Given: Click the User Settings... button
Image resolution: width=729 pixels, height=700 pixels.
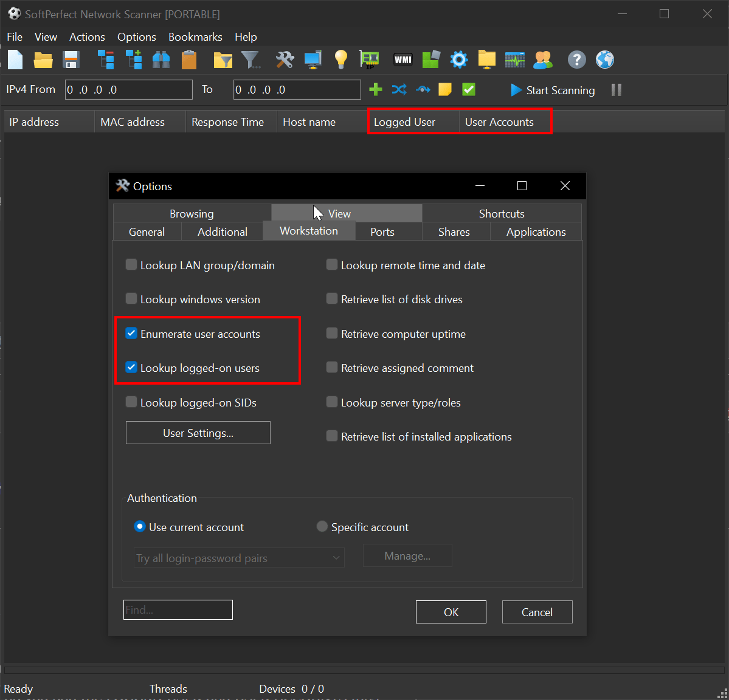Looking at the screenshot, I should pyautogui.click(x=198, y=433).
